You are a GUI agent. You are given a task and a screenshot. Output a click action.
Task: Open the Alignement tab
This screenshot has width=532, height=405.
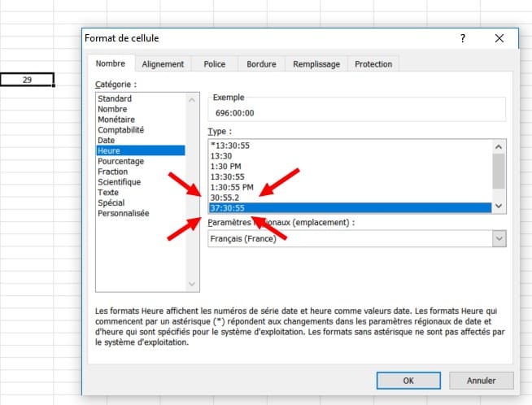pos(163,64)
